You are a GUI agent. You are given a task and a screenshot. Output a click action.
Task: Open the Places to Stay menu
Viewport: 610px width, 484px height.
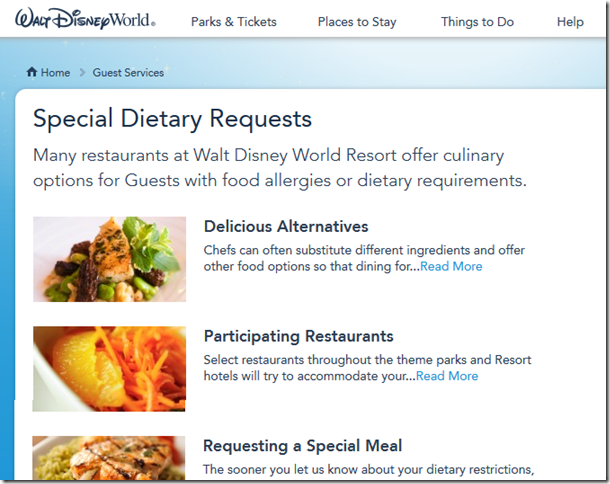coord(357,22)
